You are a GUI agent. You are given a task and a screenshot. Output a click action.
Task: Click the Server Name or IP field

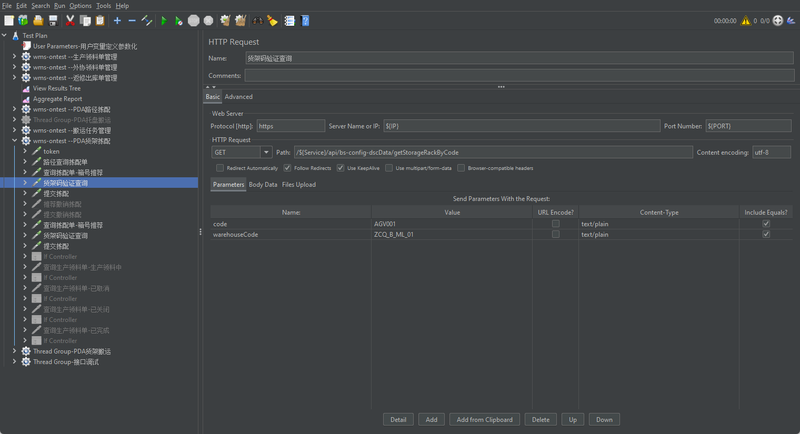click(x=520, y=126)
